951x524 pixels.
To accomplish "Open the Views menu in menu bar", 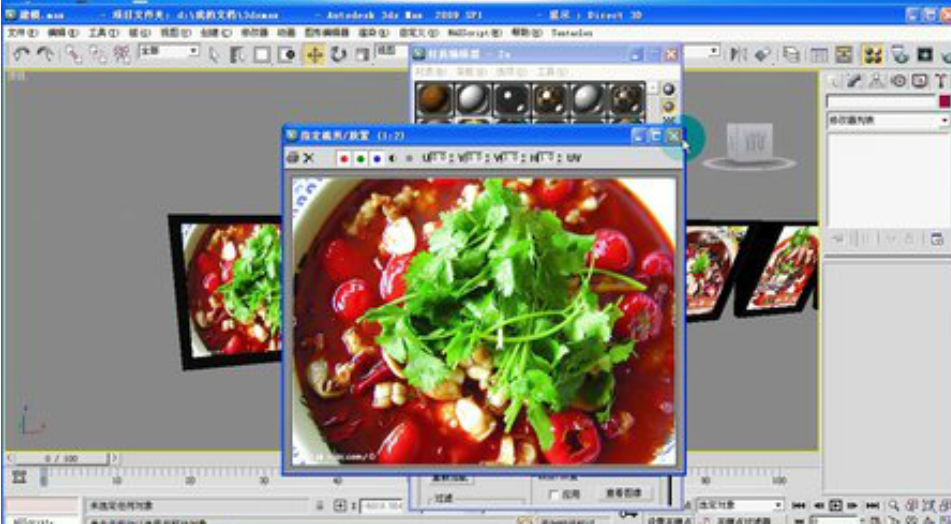I will (175, 33).
